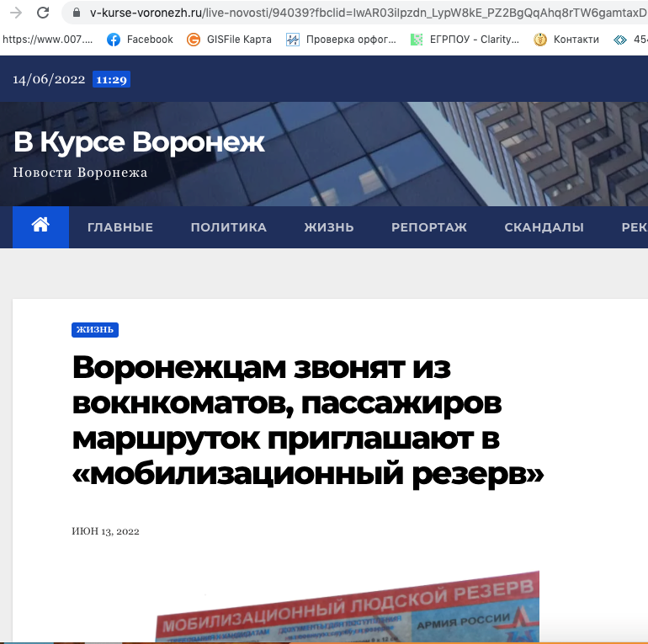Open the ЕГРПОУ - Clarity bookmark
This screenshot has height=644, width=648.
coord(465,40)
